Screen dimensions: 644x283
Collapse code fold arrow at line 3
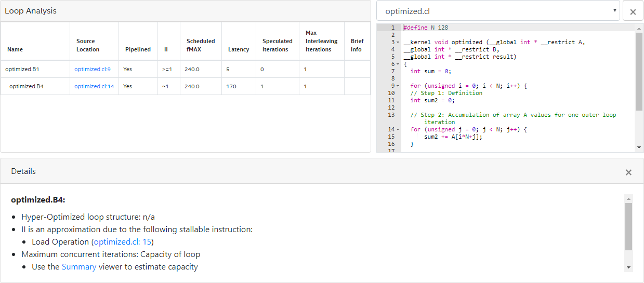[x=398, y=42]
